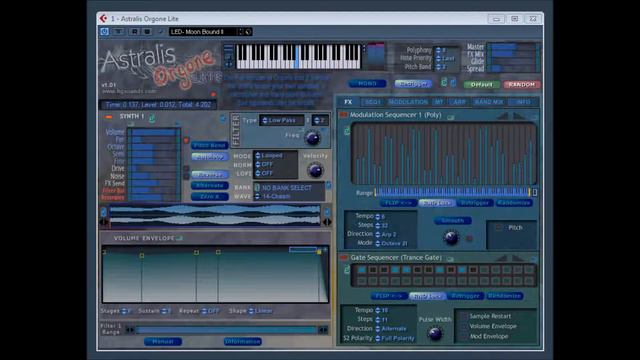Switch to the ARP tab
Viewport: 640px width, 360px height.
[x=459, y=102]
